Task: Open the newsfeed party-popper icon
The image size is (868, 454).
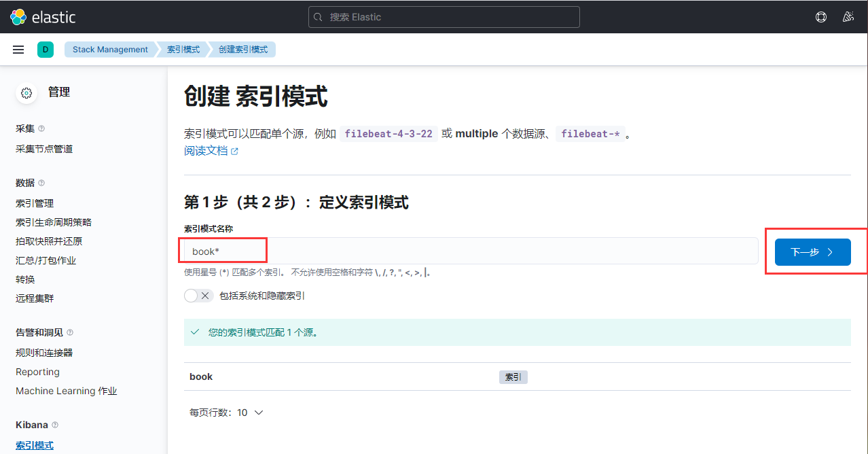Action: (x=848, y=16)
